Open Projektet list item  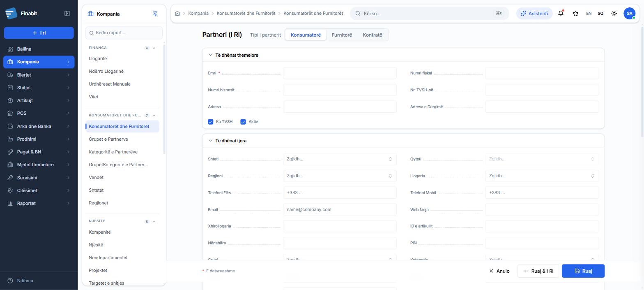click(x=122, y=271)
